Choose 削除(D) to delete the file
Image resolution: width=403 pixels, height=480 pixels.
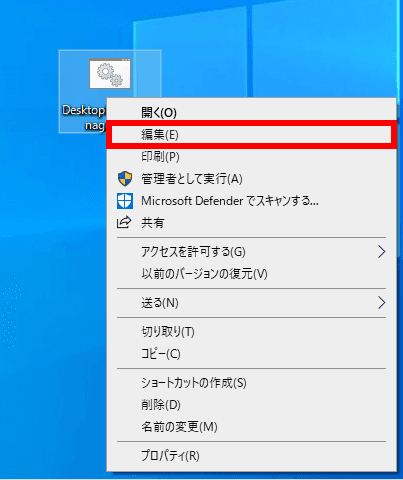click(251, 405)
